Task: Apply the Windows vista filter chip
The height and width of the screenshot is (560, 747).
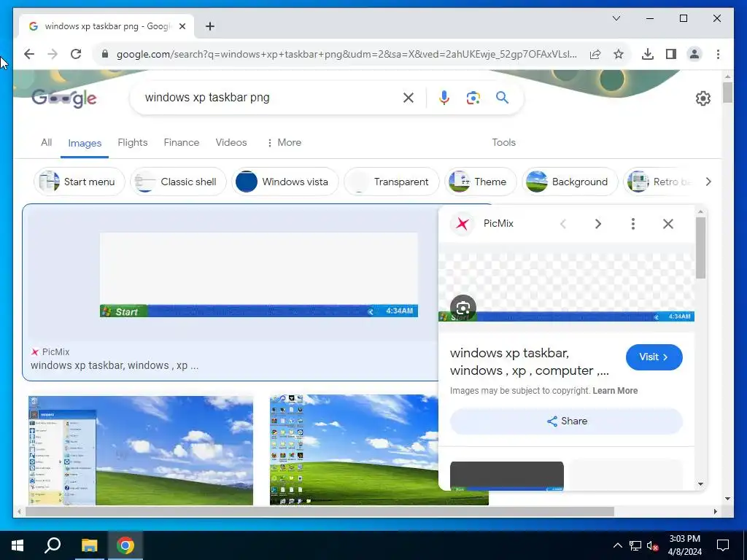Action: click(285, 182)
